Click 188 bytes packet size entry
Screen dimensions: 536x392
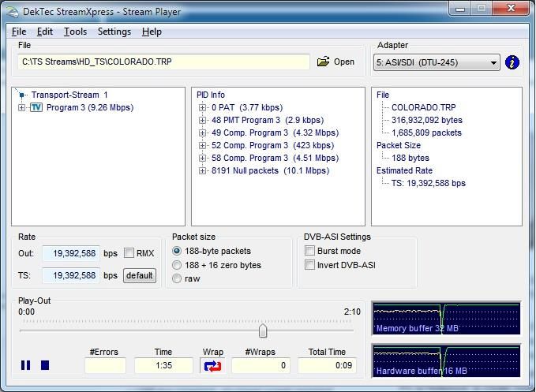coord(410,158)
